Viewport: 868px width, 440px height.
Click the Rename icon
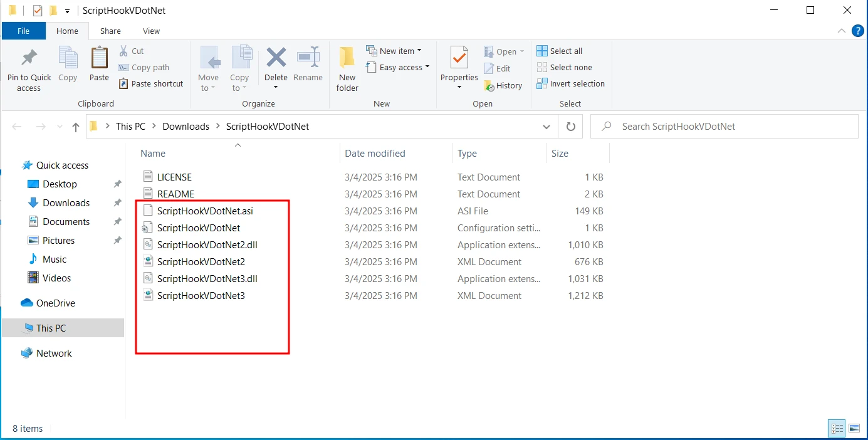308,58
